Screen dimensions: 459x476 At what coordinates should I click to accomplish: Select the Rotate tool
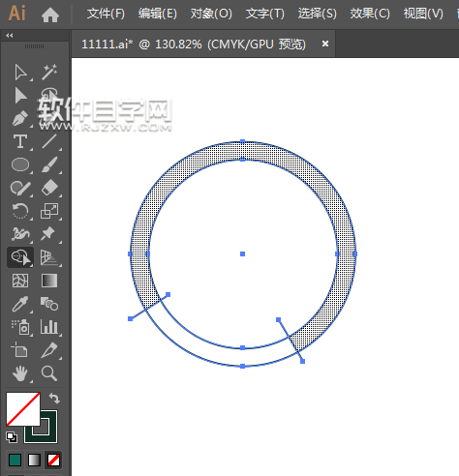(x=20, y=211)
